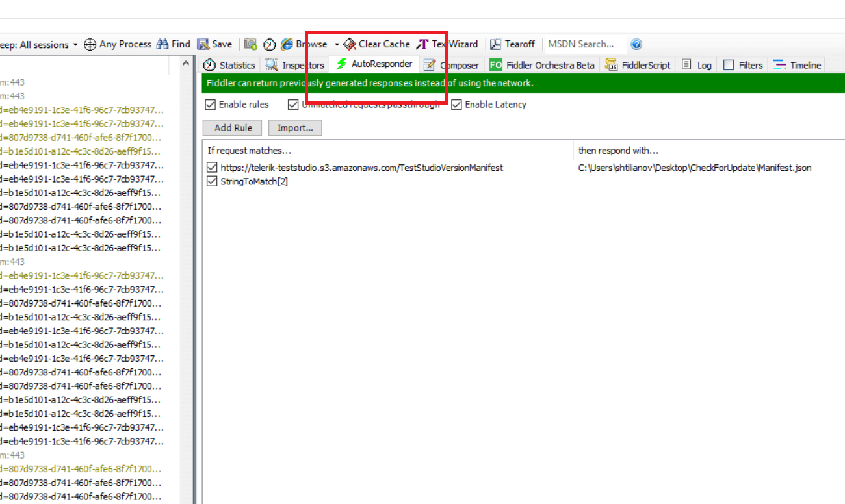Click the camera screenshot toolbar icon
This screenshot has width=845, height=504.
[250, 44]
